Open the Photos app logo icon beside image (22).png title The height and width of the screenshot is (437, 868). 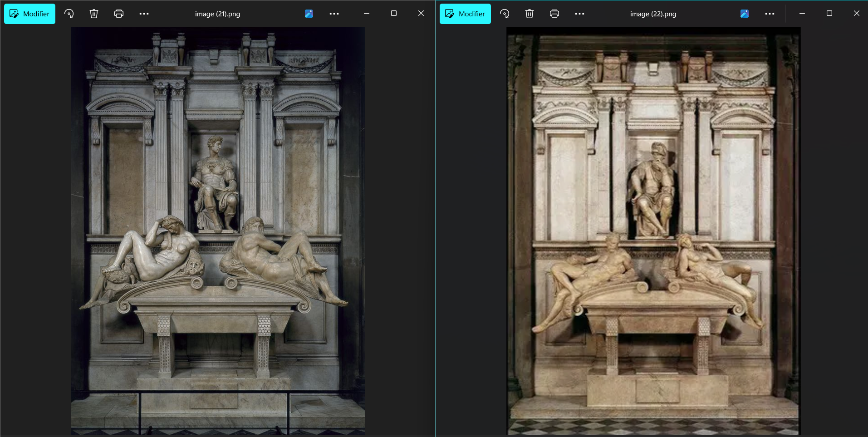click(744, 14)
